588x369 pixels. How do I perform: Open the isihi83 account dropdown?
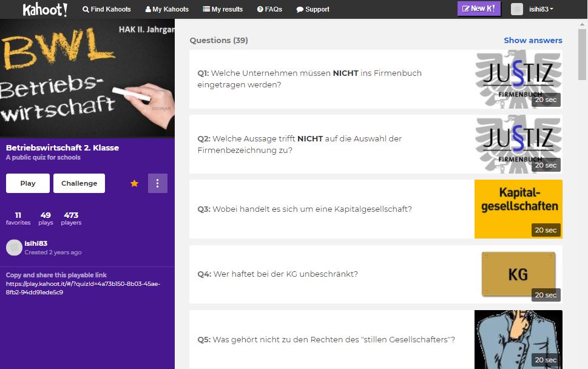[x=541, y=9]
